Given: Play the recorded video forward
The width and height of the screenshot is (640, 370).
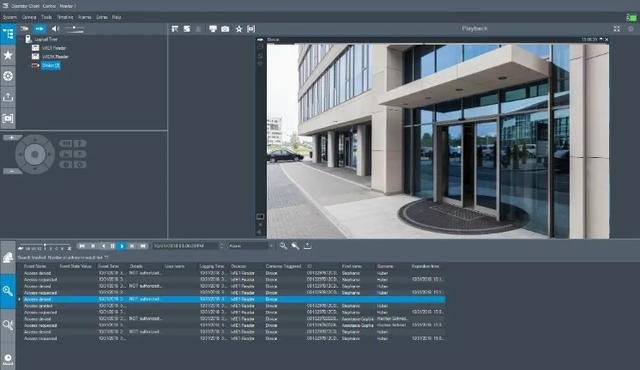Looking at the screenshot, I should 122,246.
